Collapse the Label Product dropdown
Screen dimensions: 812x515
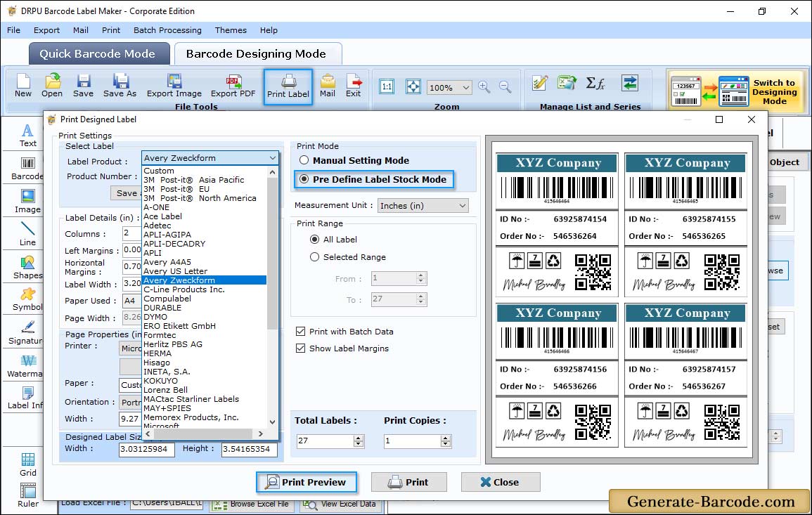(272, 158)
